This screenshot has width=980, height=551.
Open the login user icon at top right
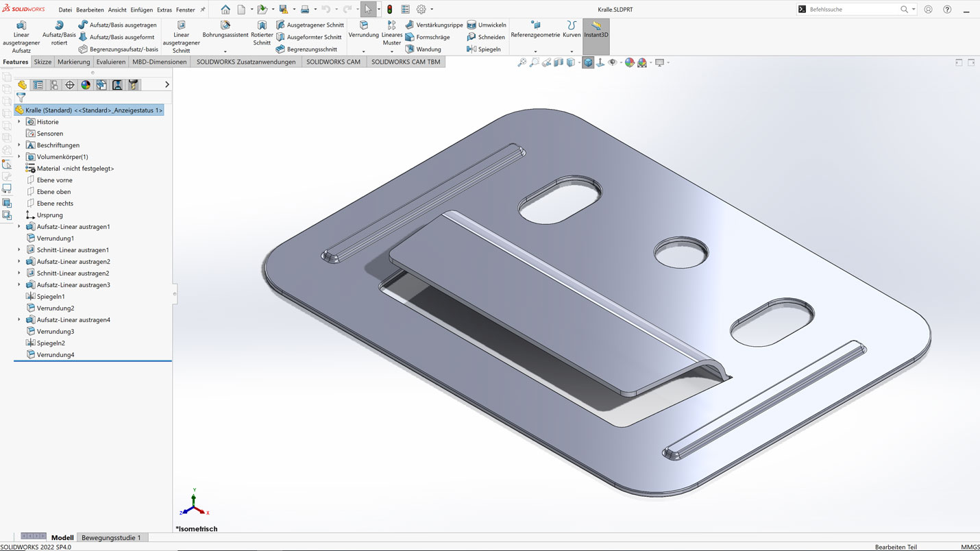[928, 10]
